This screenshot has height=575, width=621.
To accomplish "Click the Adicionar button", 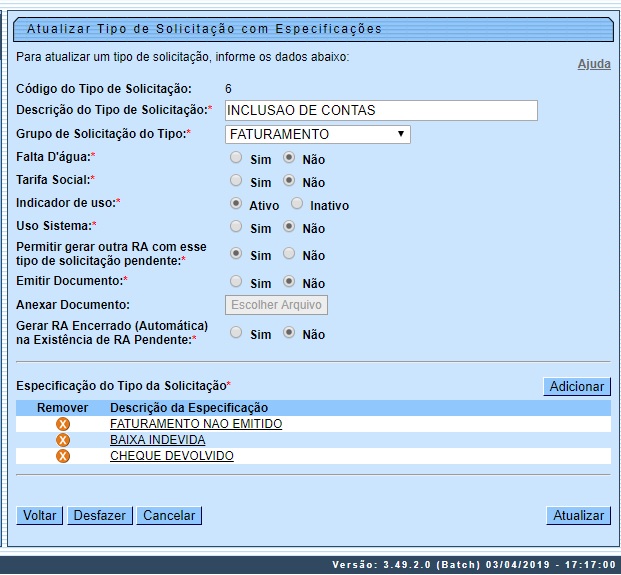I will (577, 386).
